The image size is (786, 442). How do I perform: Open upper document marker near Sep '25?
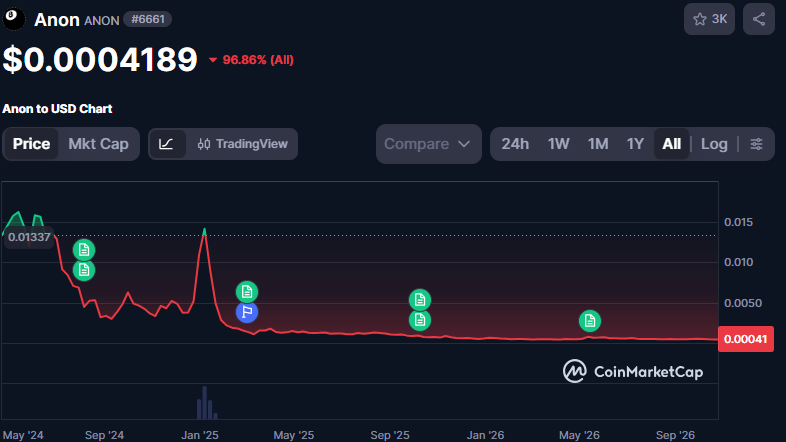[x=420, y=300]
